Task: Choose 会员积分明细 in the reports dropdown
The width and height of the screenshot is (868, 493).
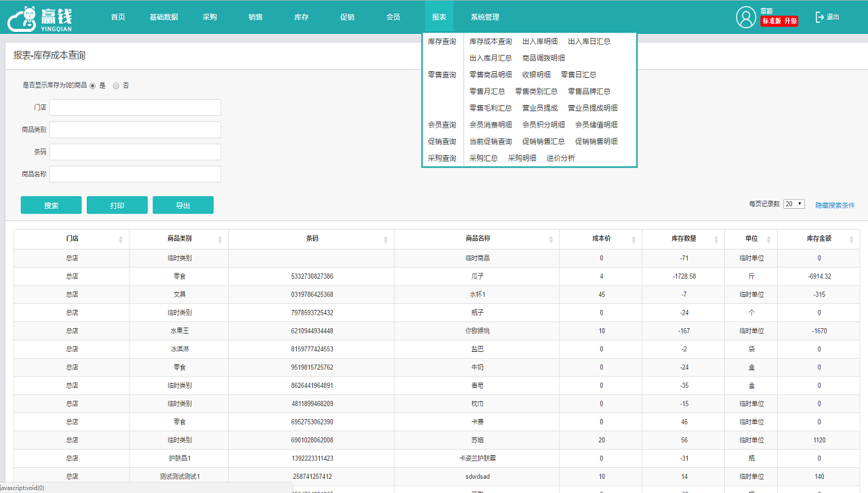Action: pos(543,125)
